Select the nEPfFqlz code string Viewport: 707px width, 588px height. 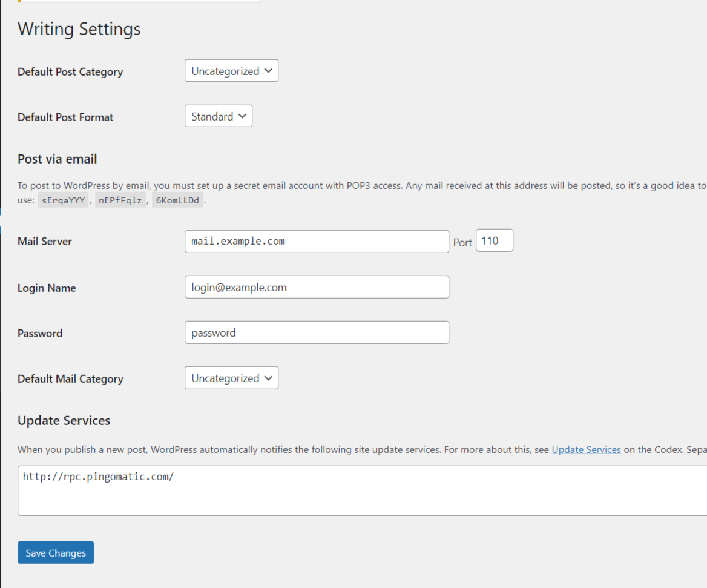(120, 200)
